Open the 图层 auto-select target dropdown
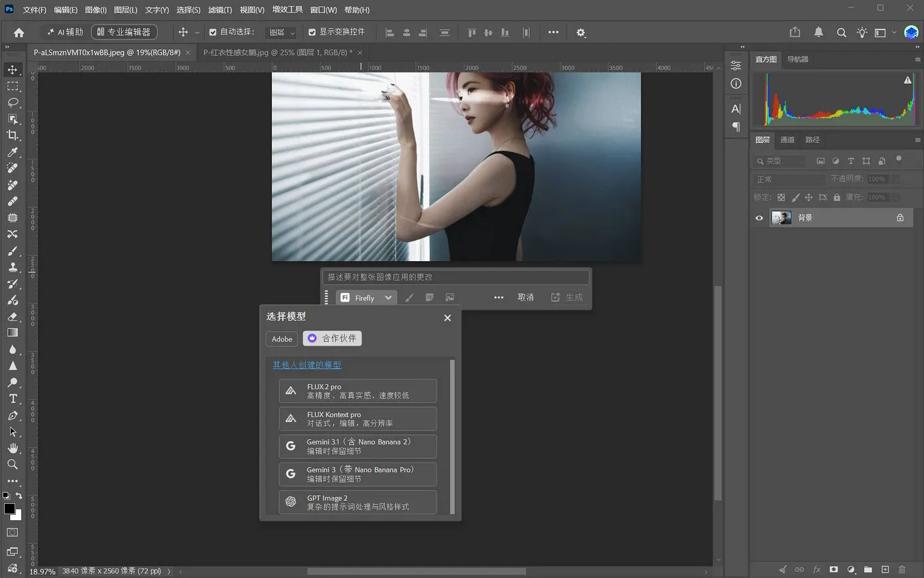The height and width of the screenshot is (578, 924). (x=281, y=32)
